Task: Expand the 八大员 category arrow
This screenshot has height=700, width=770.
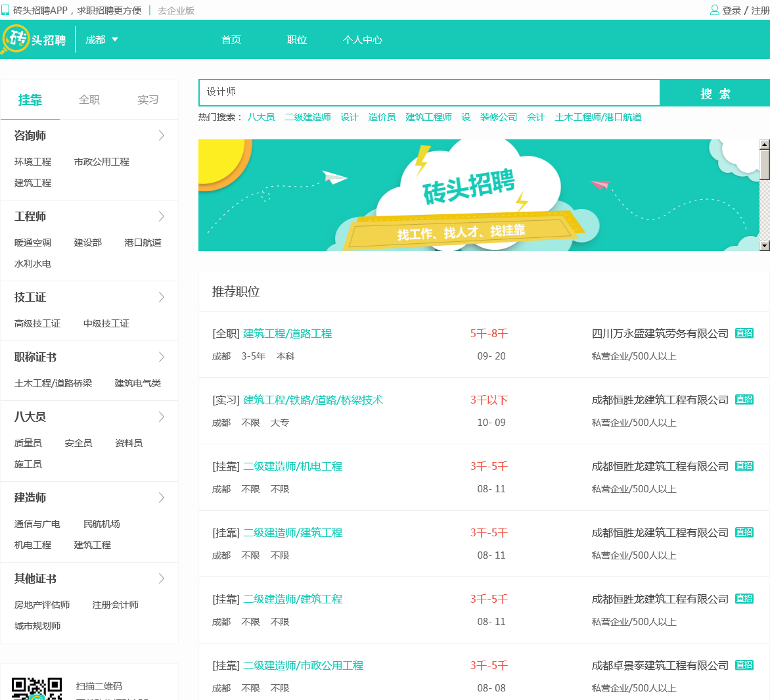Action: [x=162, y=417]
